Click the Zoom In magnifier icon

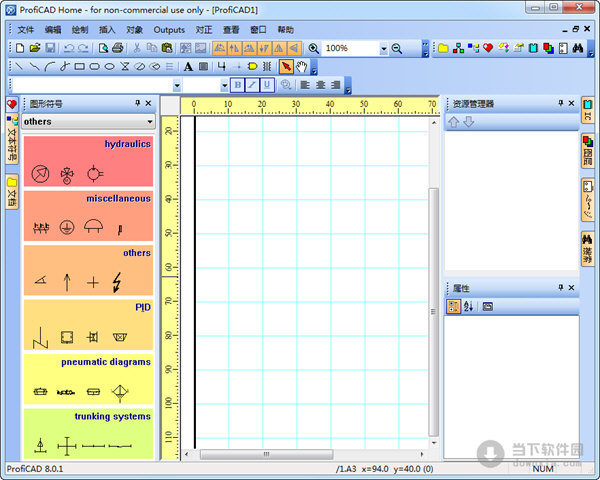pos(313,48)
